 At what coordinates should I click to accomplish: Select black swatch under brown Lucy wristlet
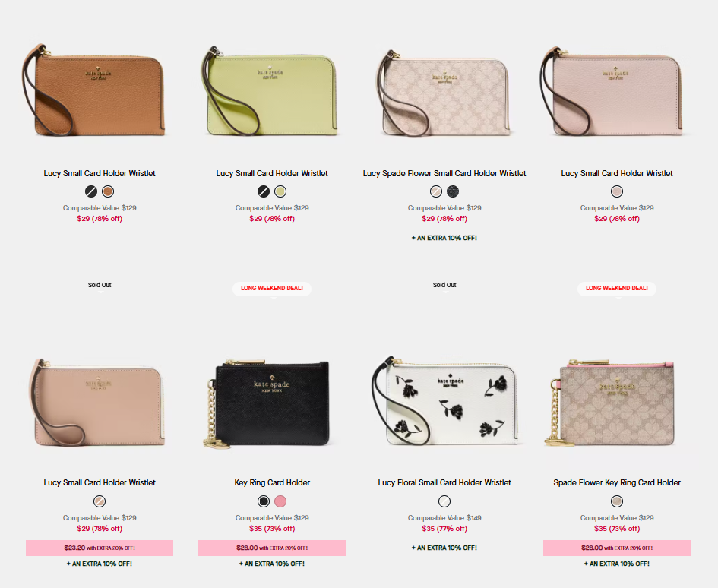[x=91, y=191]
